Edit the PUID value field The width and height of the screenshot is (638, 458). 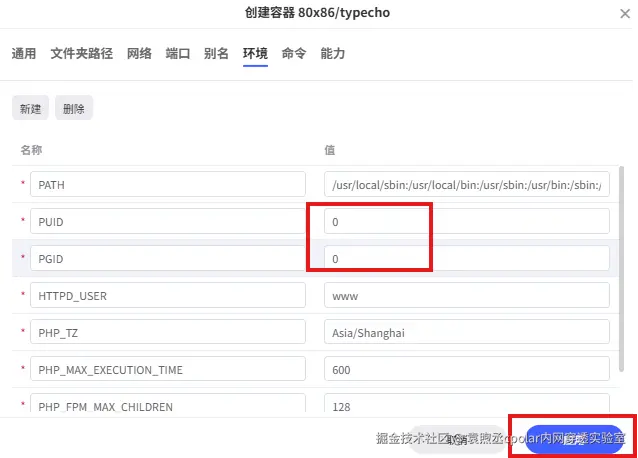(x=467, y=221)
